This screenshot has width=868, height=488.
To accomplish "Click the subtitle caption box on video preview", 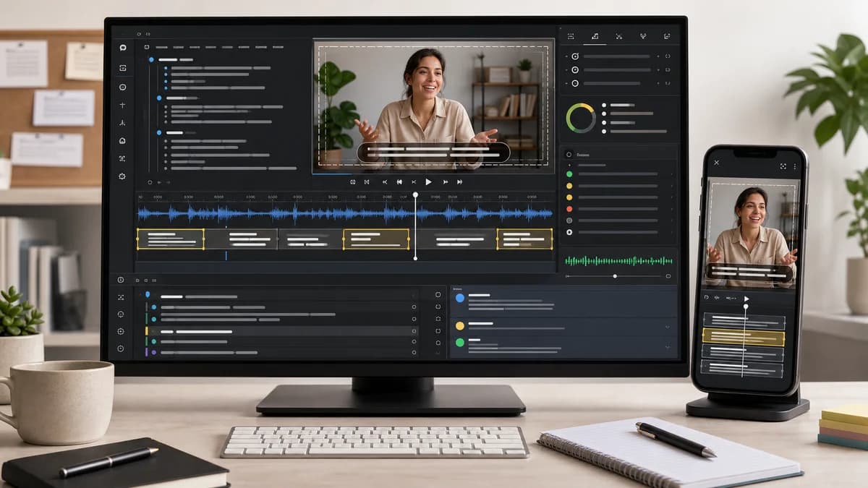I will click(x=433, y=153).
